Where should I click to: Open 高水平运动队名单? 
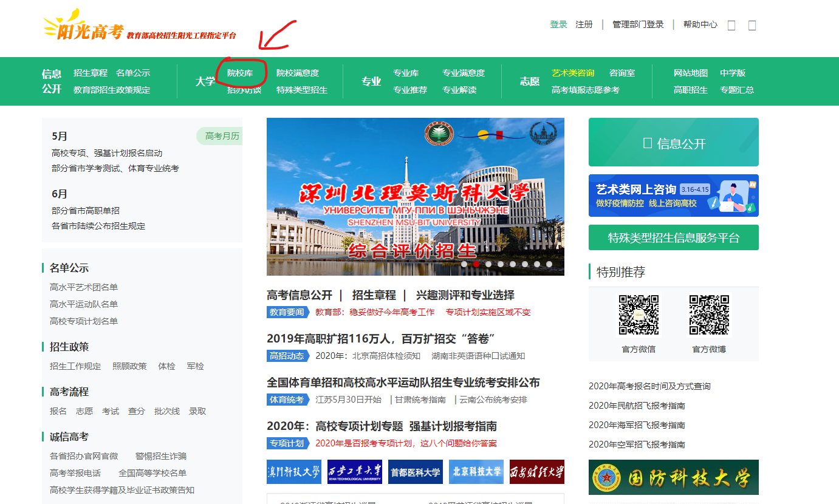pyautogui.click(x=84, y=304)
